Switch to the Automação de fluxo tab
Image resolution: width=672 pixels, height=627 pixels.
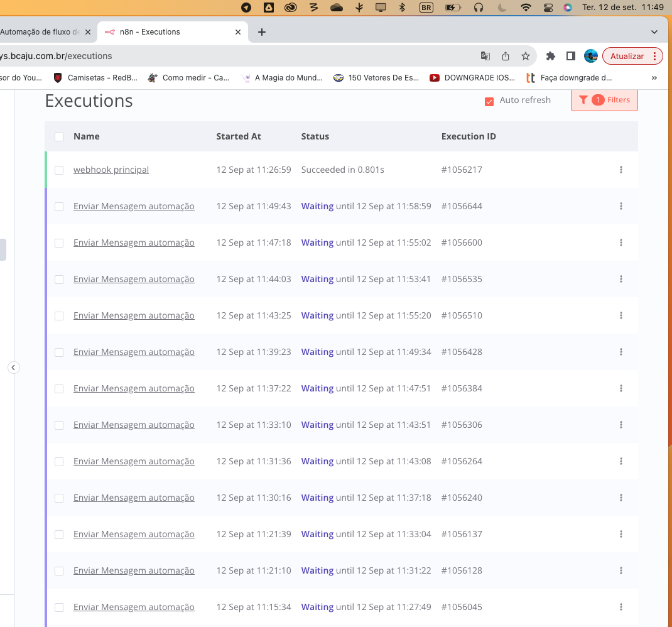[x=40, y=32]
